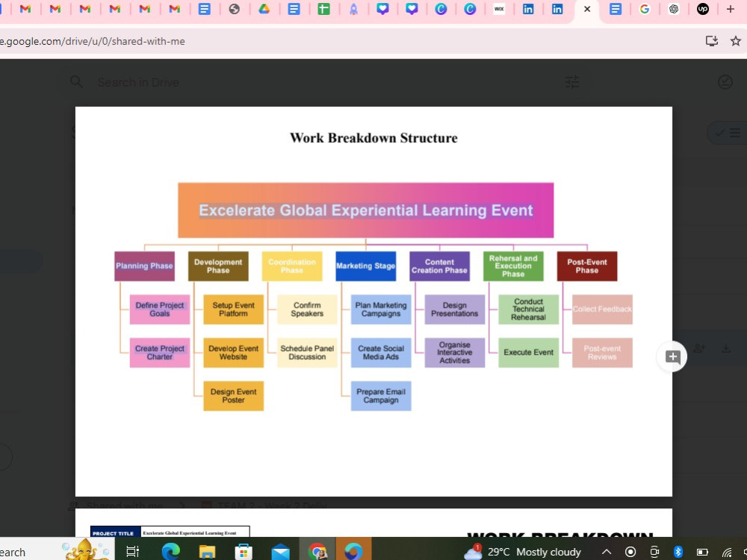The height and width of the screenshot is (560, 747).
Task: Select the Planning Phase box
Action: click(144, 266)
